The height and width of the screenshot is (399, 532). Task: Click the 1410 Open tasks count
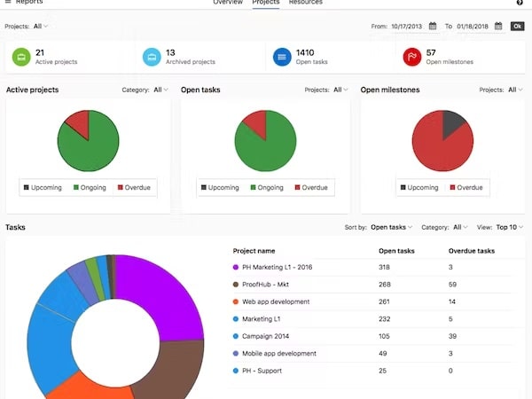point(305,53)
